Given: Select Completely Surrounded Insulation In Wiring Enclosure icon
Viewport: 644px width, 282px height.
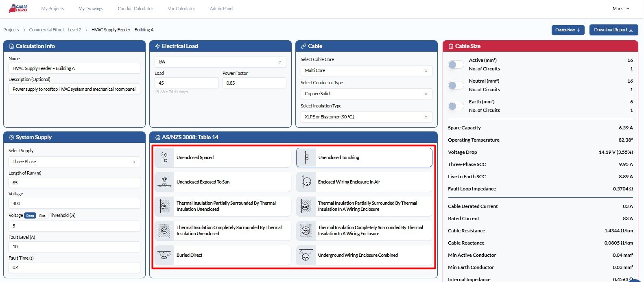Looking at the screenshot, I should point(306,231).
